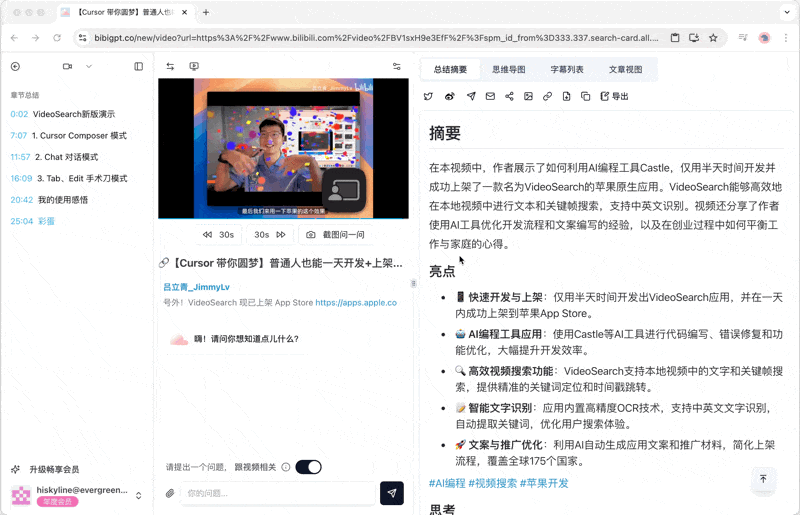Send the question with paper plane button
This screenshot has height=515, width=800.
[x=392, y=493]
